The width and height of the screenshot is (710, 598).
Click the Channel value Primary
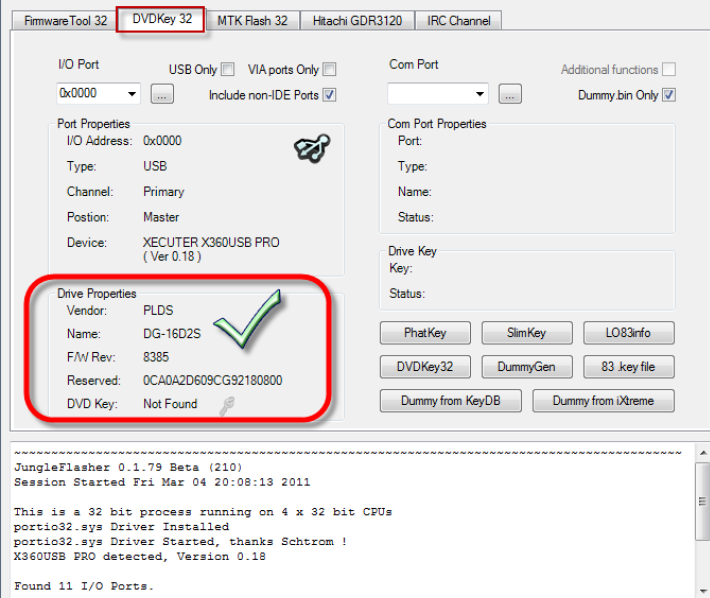click(163, 192)
